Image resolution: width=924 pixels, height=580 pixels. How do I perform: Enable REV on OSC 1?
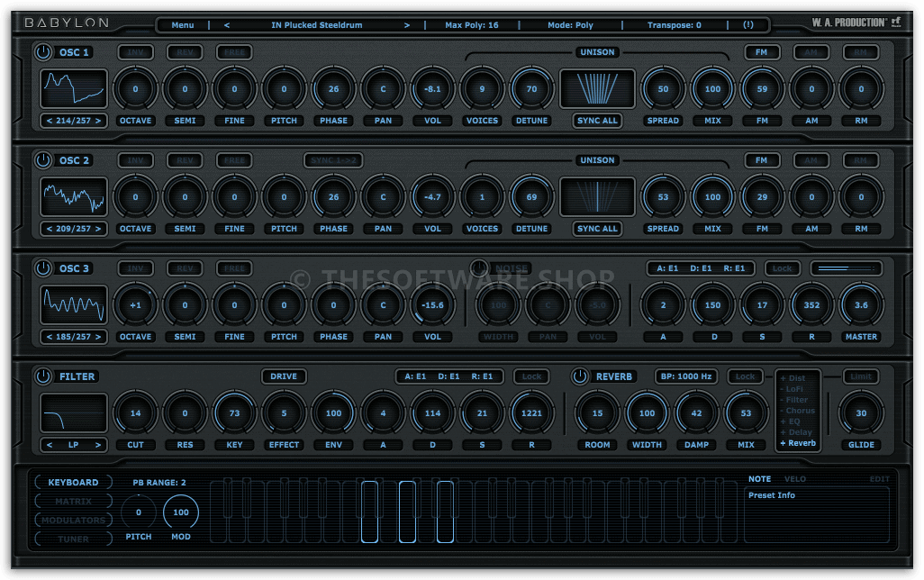[185, 52]
